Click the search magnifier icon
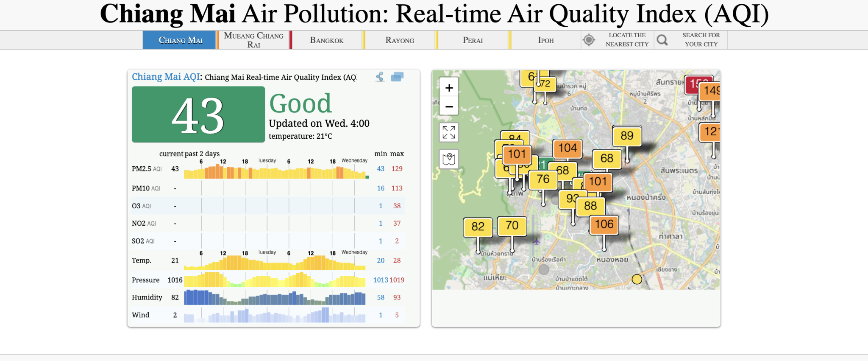The height and width of the screenshot is (361, 868). (x=662, y=40)
